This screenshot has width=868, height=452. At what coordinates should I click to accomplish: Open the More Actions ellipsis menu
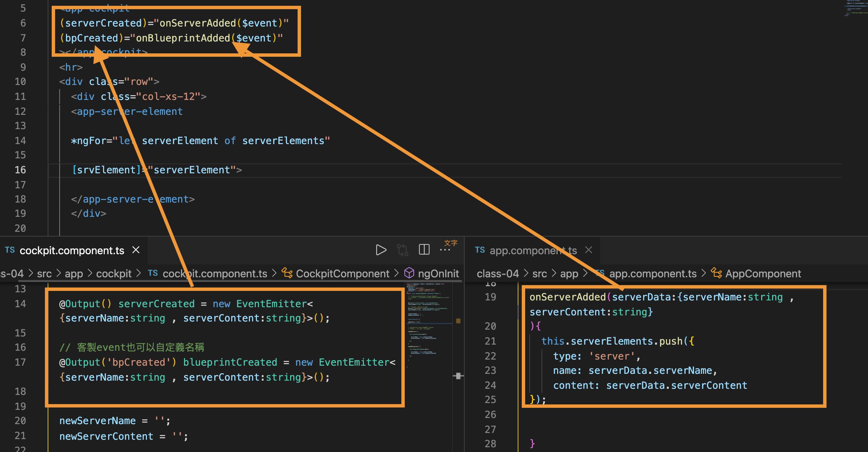point(445,250)
